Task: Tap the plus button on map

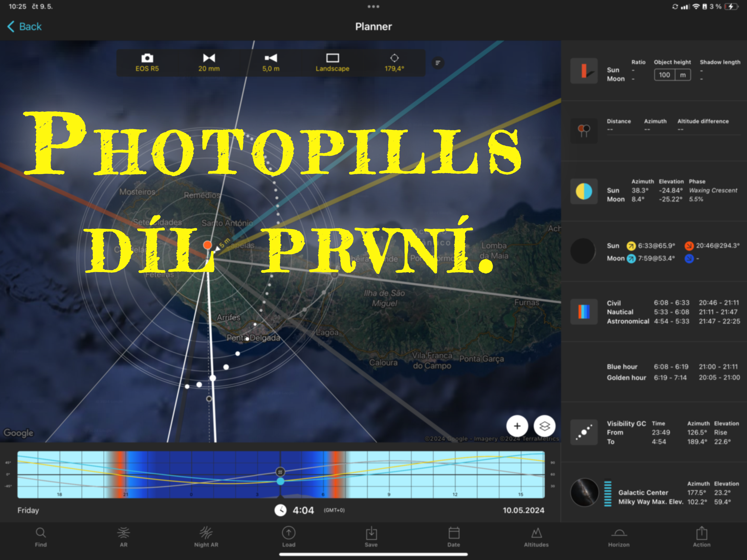Action: click(x=517, y=426)
